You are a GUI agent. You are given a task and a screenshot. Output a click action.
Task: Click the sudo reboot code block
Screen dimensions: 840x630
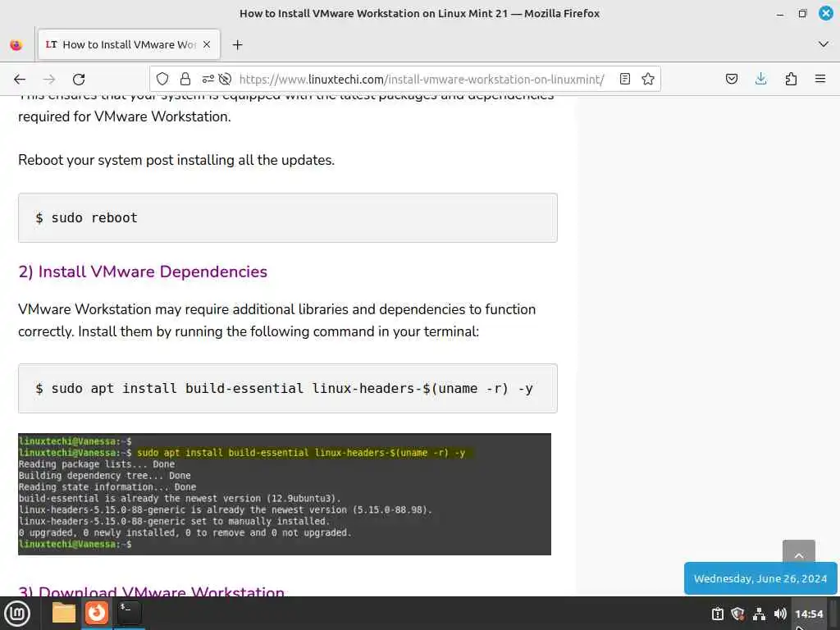(x=288, y=217)
